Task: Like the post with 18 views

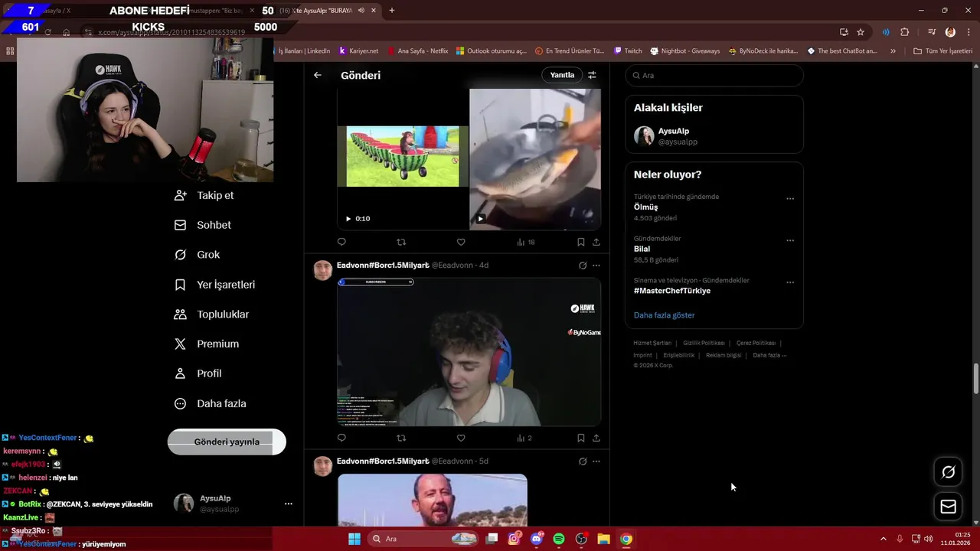Action: [461, 242]
